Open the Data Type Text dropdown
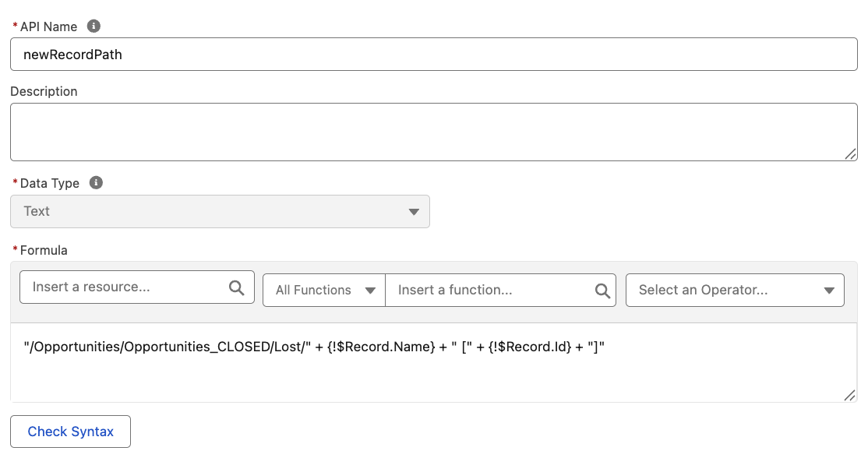 point(220,211)
